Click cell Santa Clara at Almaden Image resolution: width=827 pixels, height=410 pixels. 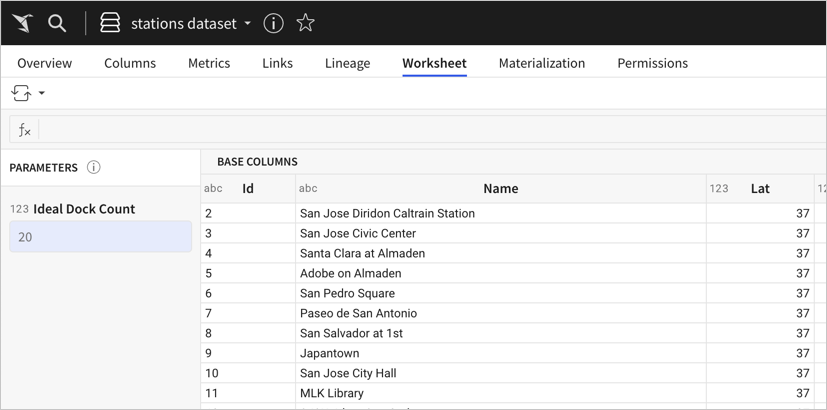(501, 253)
